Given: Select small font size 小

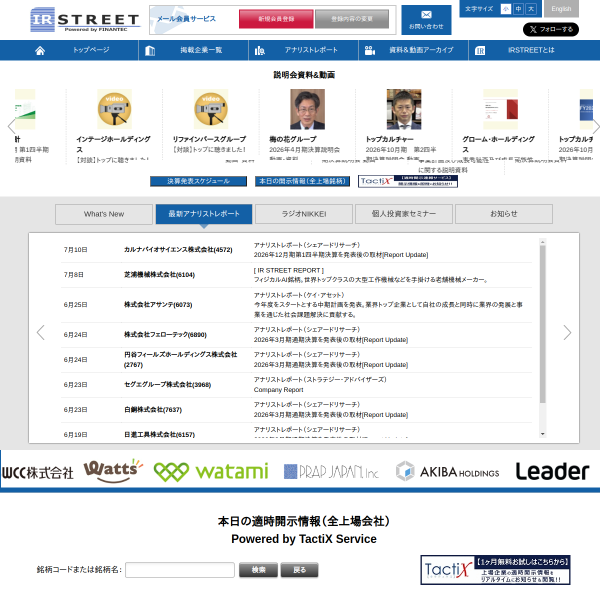Looking at the screenshot, I should 505,9.
